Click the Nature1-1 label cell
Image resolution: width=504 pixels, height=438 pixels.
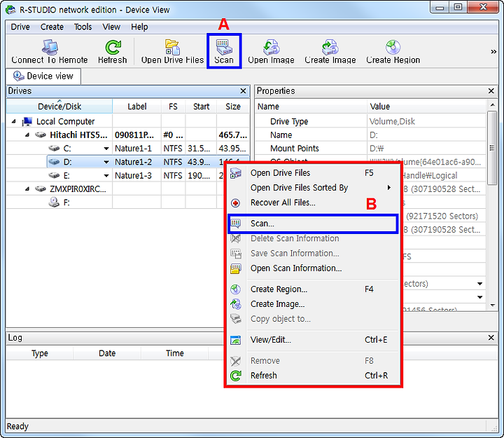[x=136, y=149]
